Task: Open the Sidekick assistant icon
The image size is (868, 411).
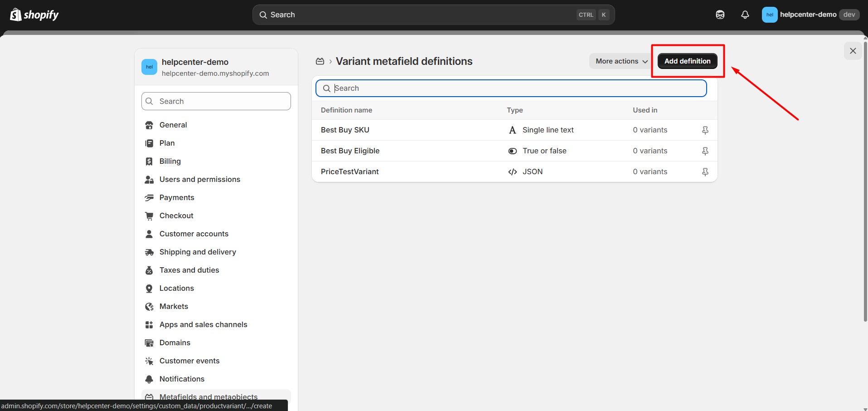Action: 720,15
